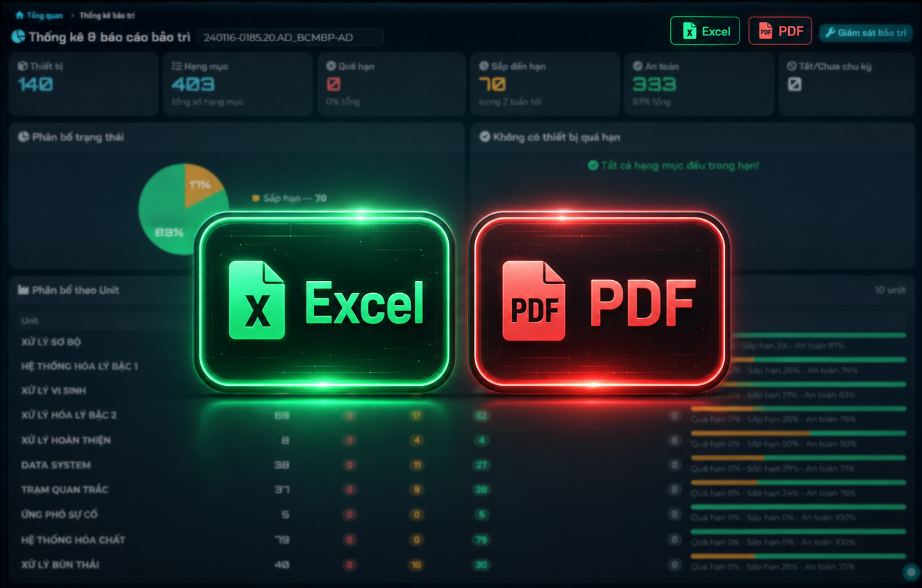922x588 pixels.
Task: Click the 38 total in DATA SYSTEM row
Action: click(x=282, y=465)
